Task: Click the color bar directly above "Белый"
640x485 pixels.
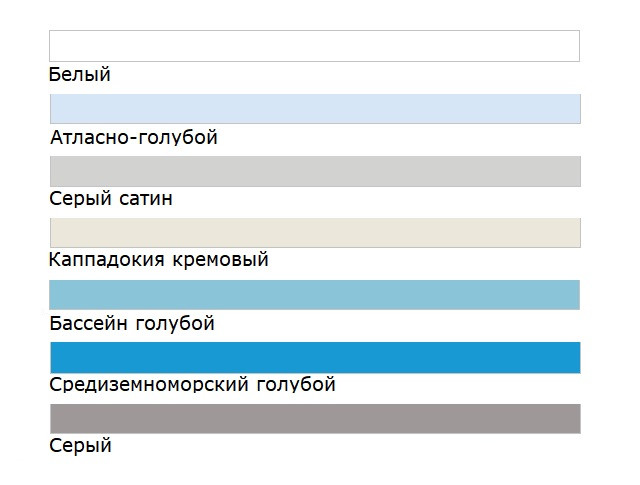Action: point(314,46)
